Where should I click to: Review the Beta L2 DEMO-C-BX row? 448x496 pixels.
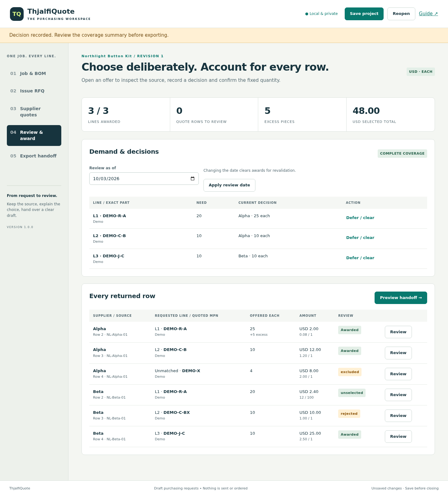pyautogui.click(x=398, y=416)
